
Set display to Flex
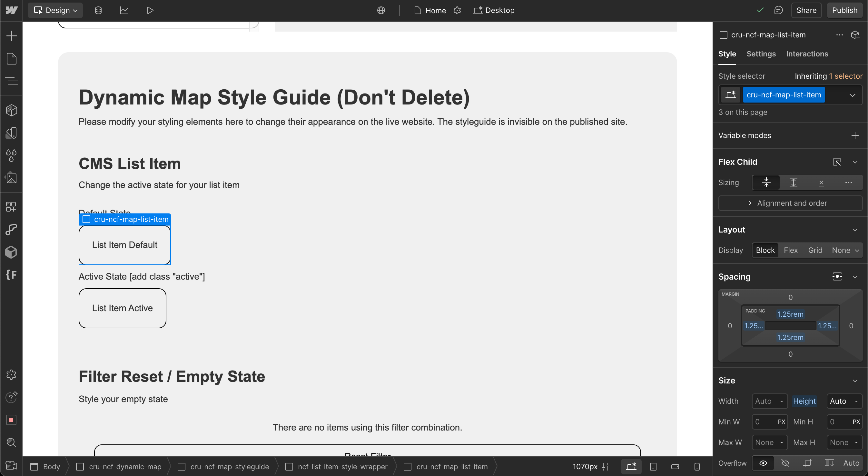click(791, 250)
